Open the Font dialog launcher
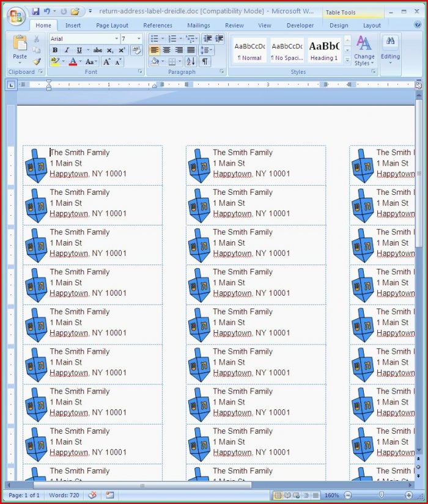 pos(140,71)
